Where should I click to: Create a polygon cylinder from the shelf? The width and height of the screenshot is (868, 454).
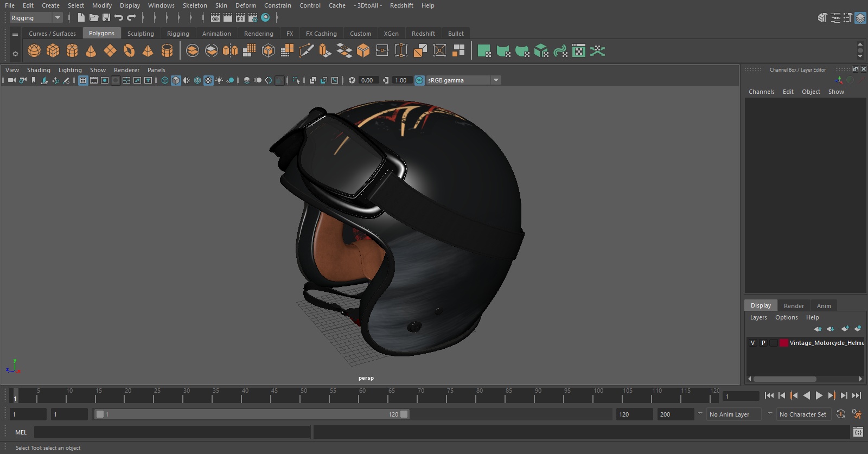click(72, 51)
